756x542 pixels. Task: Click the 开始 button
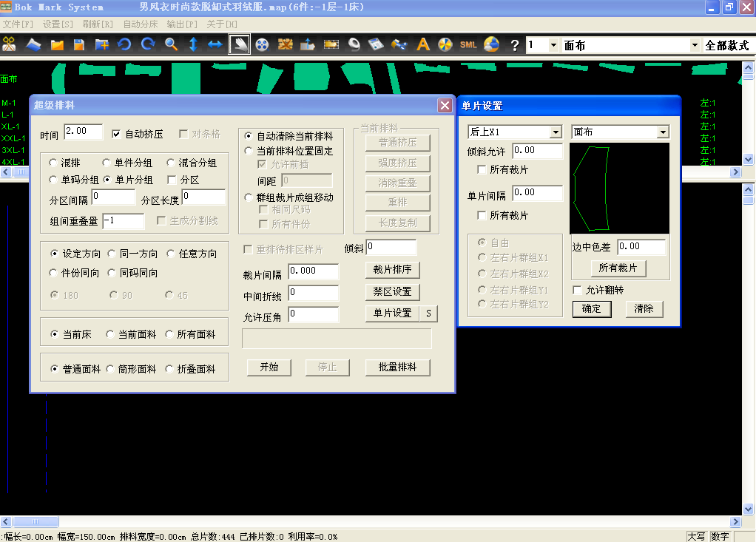pos(269,367)
